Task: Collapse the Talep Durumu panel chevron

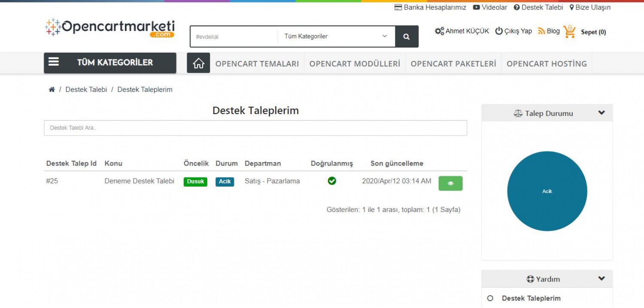Action: click(601, 113)
